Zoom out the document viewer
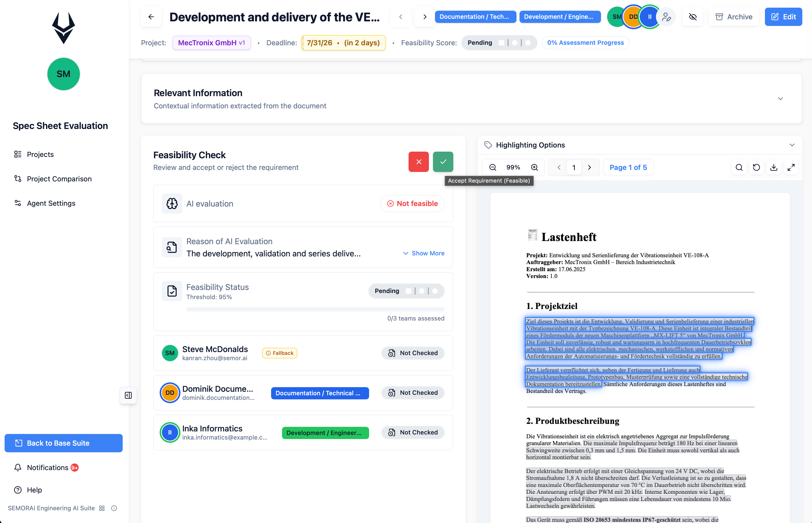Image resolution: width=812 pixels, height=523 pixels. (x=493, y=167)
